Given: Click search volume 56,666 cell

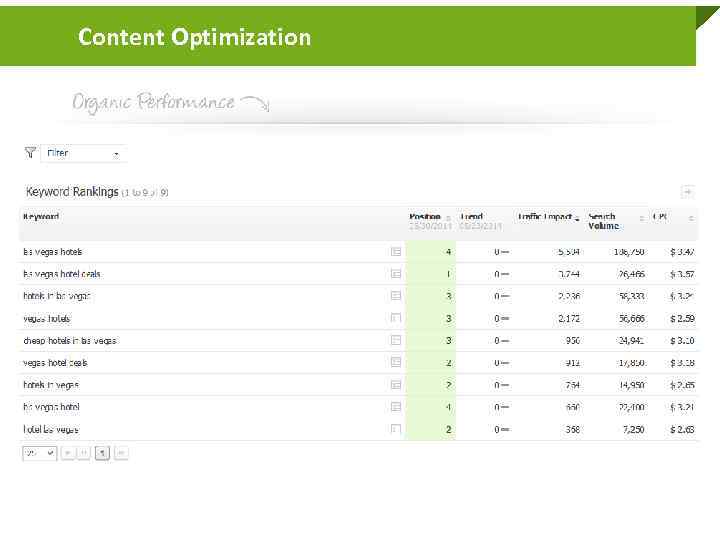Looking at the screenshot, I should (632, 318).
